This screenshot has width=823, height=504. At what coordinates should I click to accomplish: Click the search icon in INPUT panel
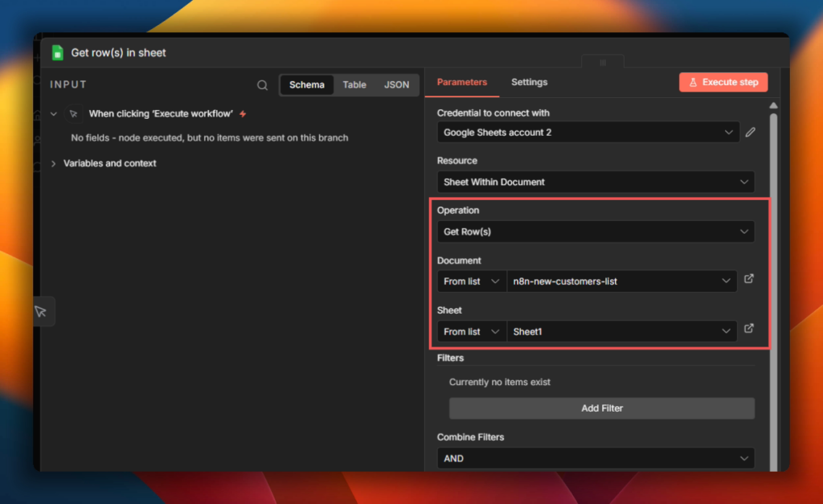click(x=262, y=85)
